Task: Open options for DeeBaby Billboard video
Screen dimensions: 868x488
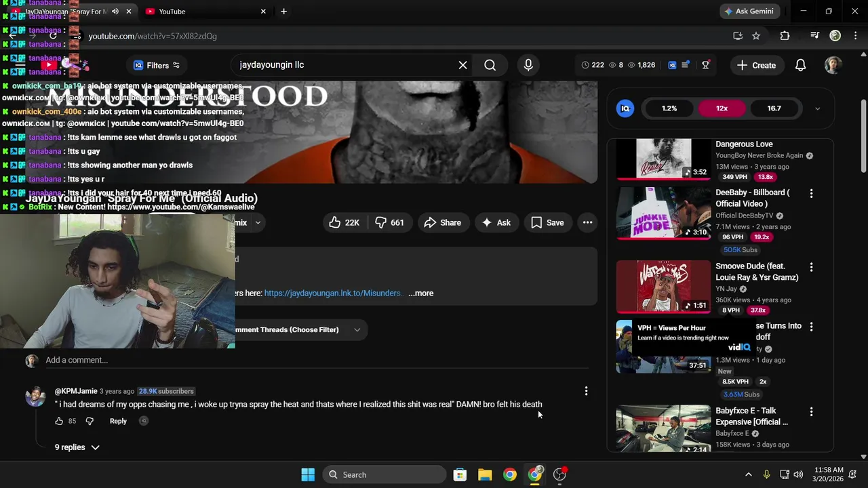Action: 811,194
